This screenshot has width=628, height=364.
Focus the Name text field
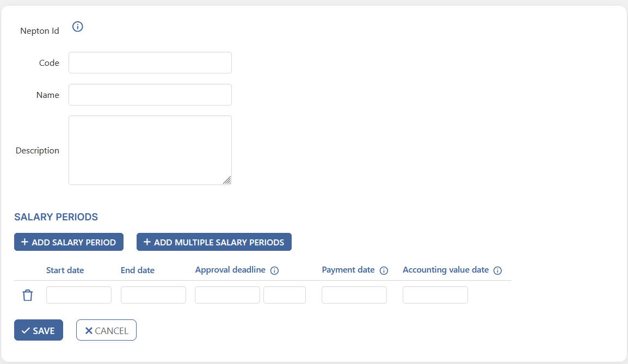pyautogui.click(x=150, y=95)
